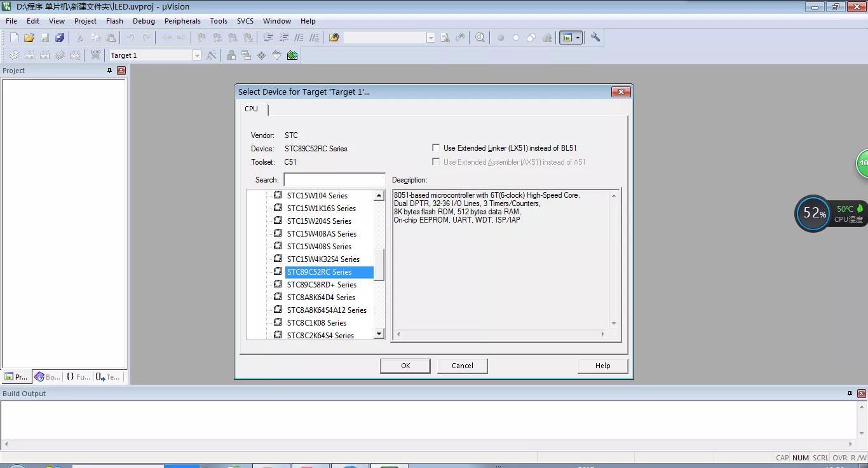Toggle autohide pin of Build Output panel

pyautogui.click(x=850, y=394)
